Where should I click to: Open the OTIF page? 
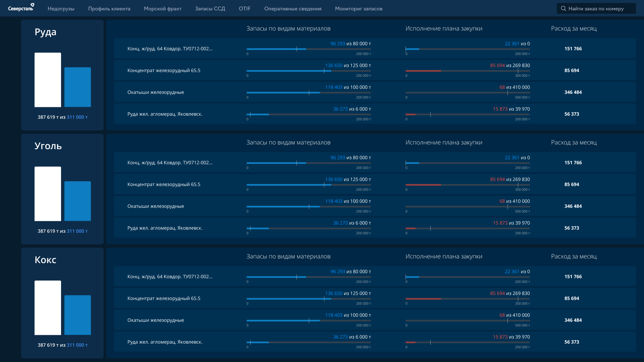(x=245, y=9)
